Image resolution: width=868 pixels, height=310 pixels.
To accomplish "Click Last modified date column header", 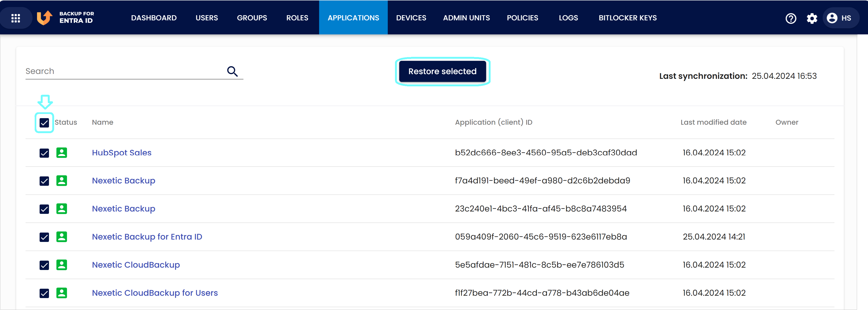I will coord(713,122).
